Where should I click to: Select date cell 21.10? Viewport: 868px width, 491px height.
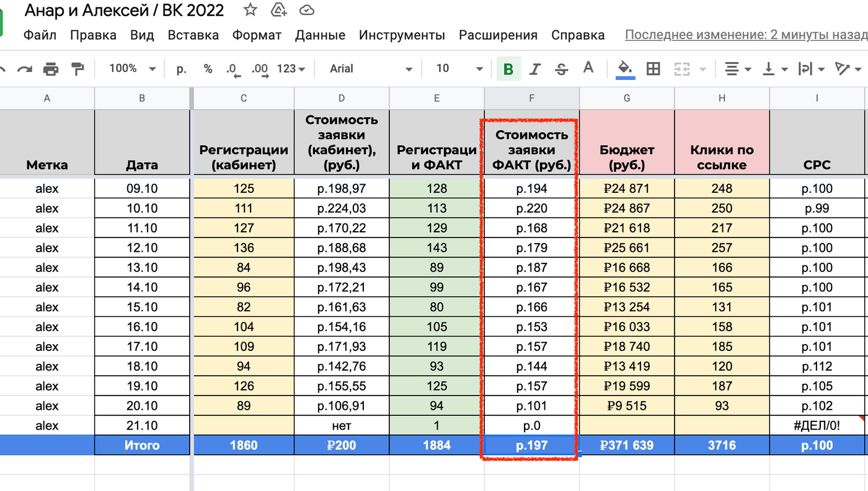(142, 426)
